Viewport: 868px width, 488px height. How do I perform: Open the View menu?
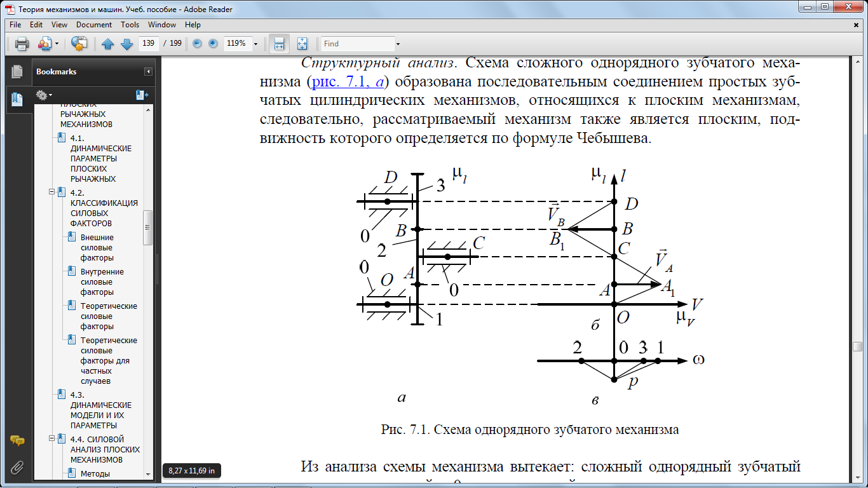pos(59,25)
